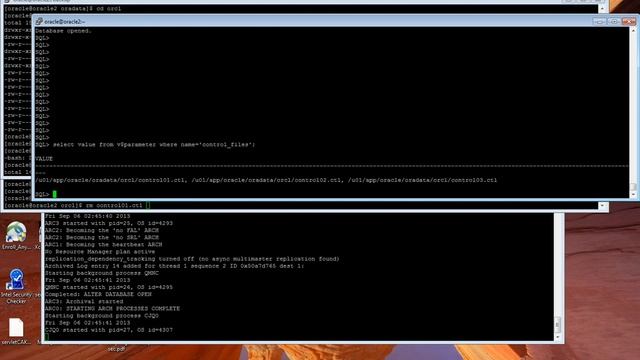Viewport: 640px width, 360px height.
Task: Click the 'Completed: ALTER DATABASE OPEN' line
Action: click(98, 294)
